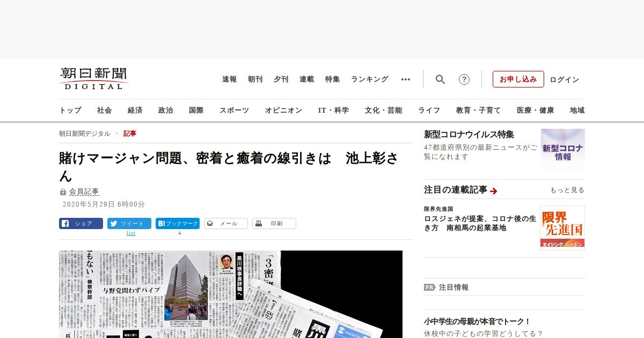Screen dimensions: 644x338
Task: Go to the 教育・子育て section tab
Action: (x=479, y=111)
